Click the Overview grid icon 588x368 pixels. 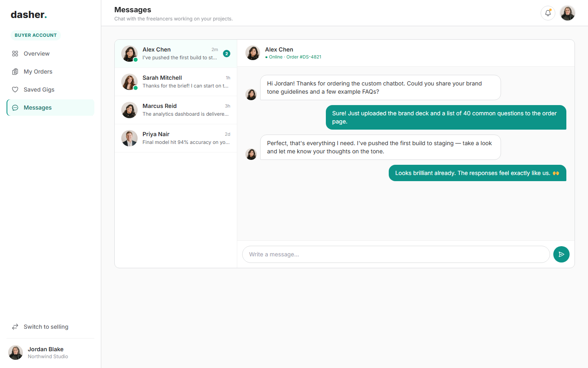(x=15, y=54)
